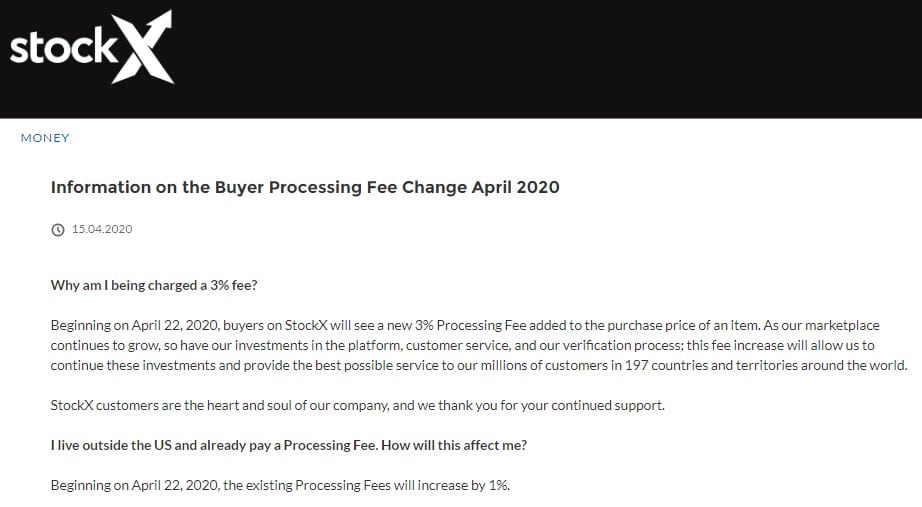Click the sentence thanking customers for continued support
Image resolution: width=922 pixels, height=507 pixels.
click(358, 405)
